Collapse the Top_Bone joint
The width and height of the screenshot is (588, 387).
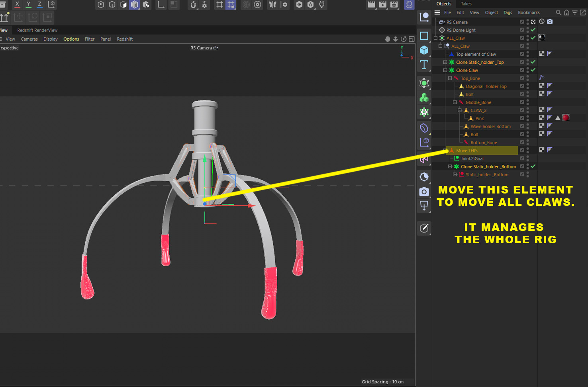coord(450,78)
